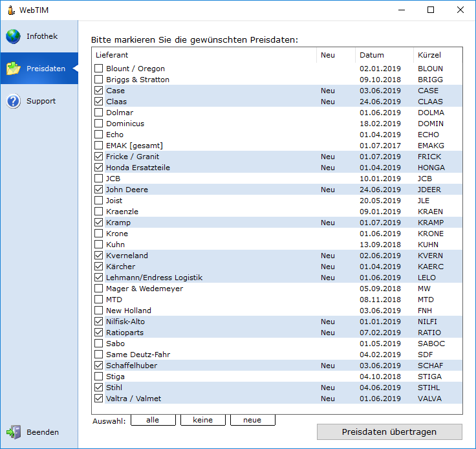Enable the Dolmar checkbox
This screenshot has width=476, height=449.
click(x=99, y=113)
